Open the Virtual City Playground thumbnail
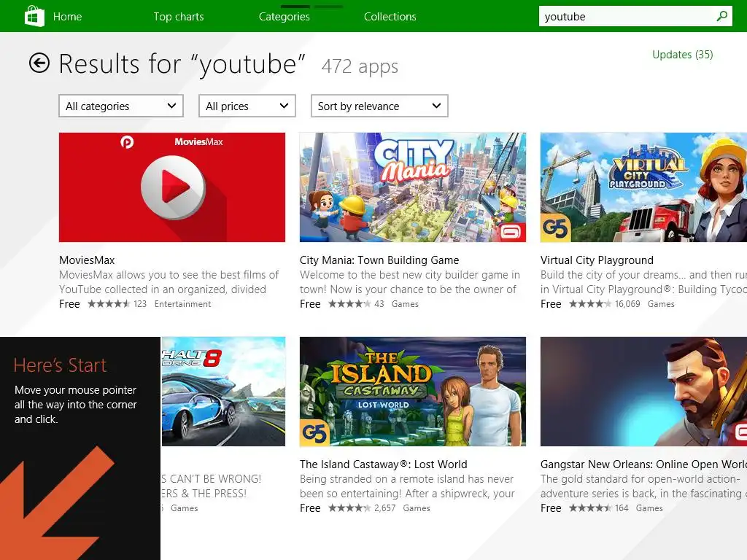747x560 pixels. pos(643,187)
